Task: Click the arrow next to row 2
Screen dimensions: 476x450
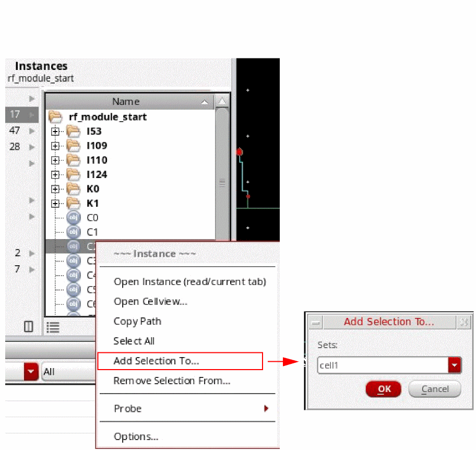Action: pos(32,253)
